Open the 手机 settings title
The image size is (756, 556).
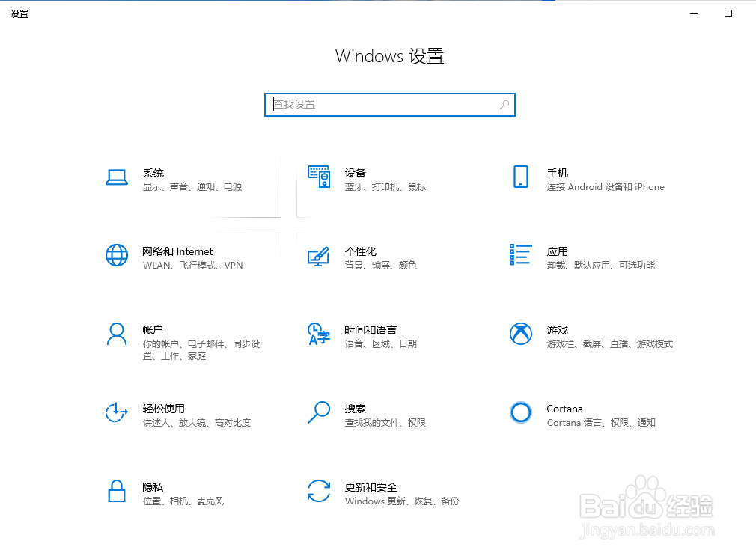tap(558, 173)
